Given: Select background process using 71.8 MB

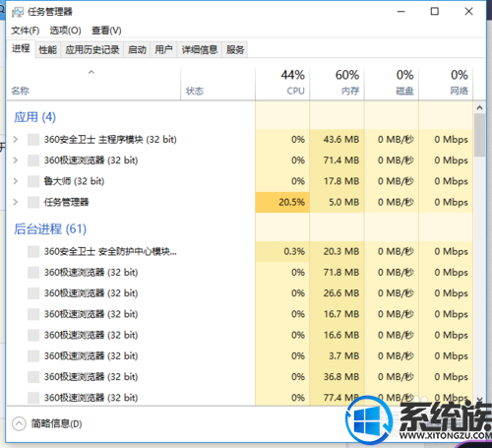Looking at the screenshot, I should (x=239, y=273).
